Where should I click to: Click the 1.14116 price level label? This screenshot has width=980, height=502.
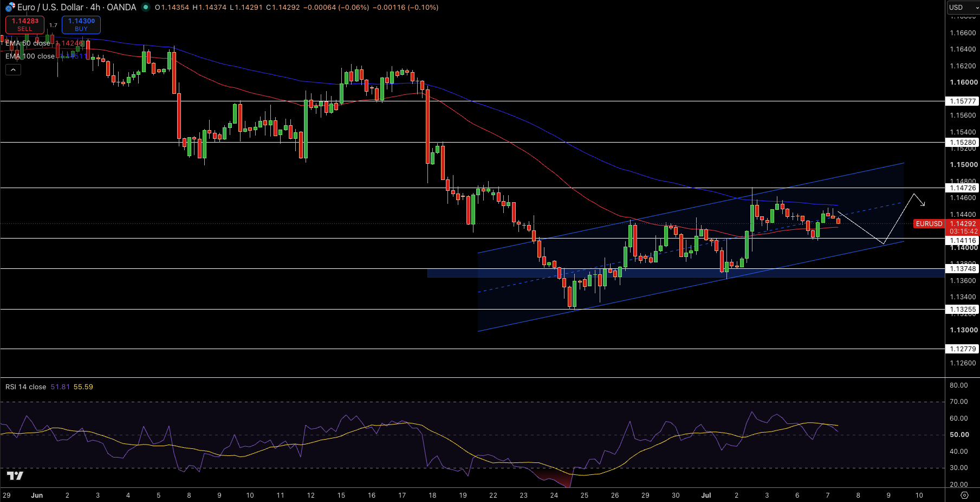[963, 241]
